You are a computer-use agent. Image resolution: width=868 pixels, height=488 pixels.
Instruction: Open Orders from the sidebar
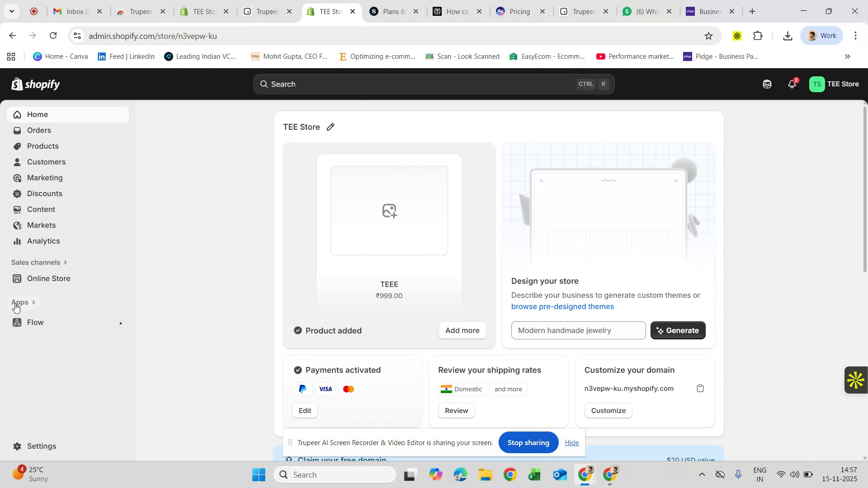click(39, 130)
